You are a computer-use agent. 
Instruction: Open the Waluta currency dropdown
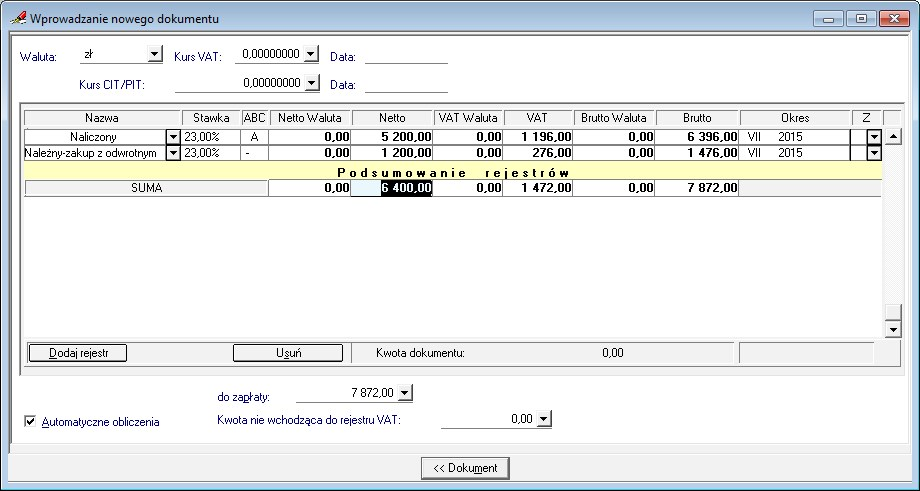click(x=154, y=55)
